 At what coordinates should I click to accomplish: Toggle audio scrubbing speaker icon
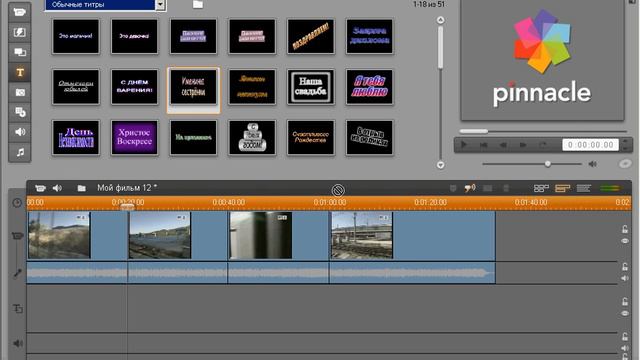coord(470,188)
